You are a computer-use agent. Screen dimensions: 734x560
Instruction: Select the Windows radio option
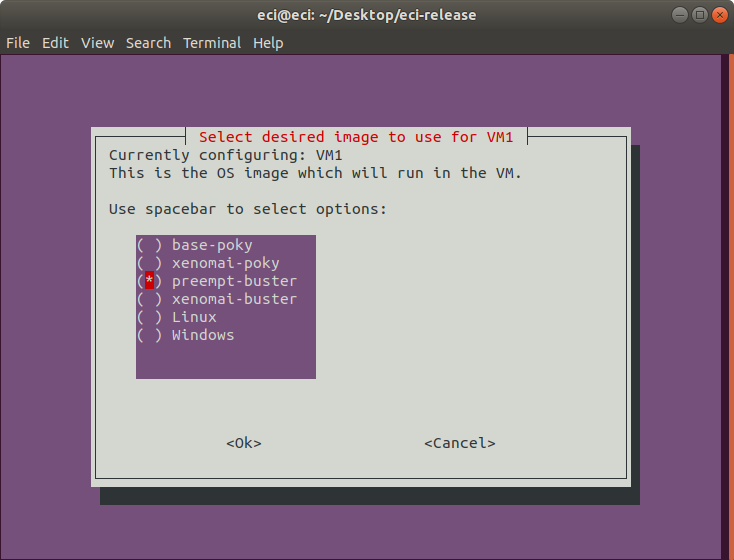click(x=186, y=335)
